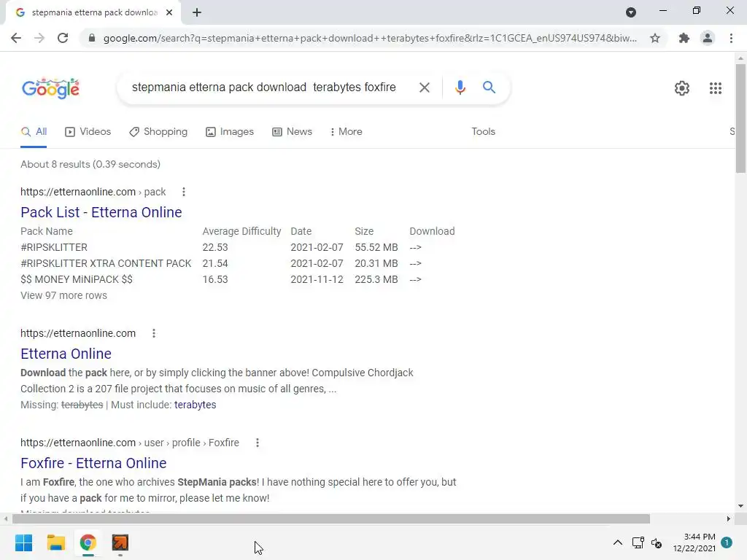This screenshot has height=560, width=747.
Task: Open the Foxfire - Etterna Online link
Action: click(x=93, y=463)
